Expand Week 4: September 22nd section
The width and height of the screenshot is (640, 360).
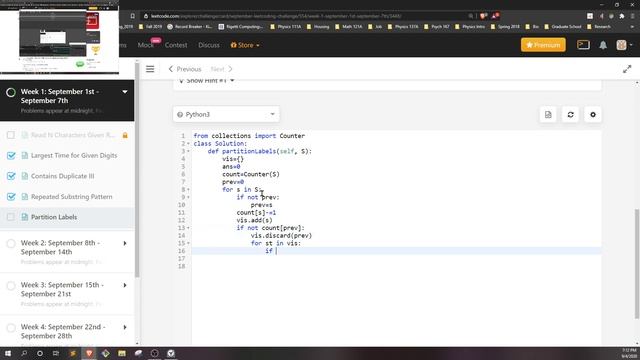[125, 327]
